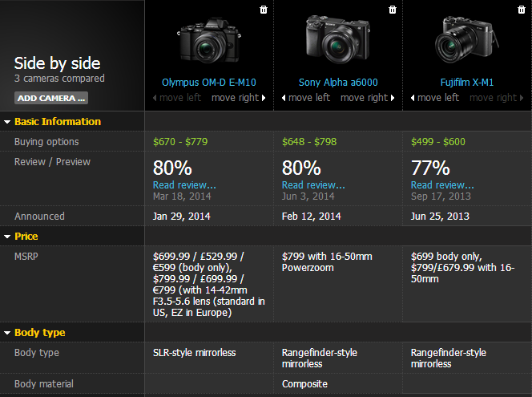Click the Olympus OM-D E-M10 camera image

click(208, 40)
